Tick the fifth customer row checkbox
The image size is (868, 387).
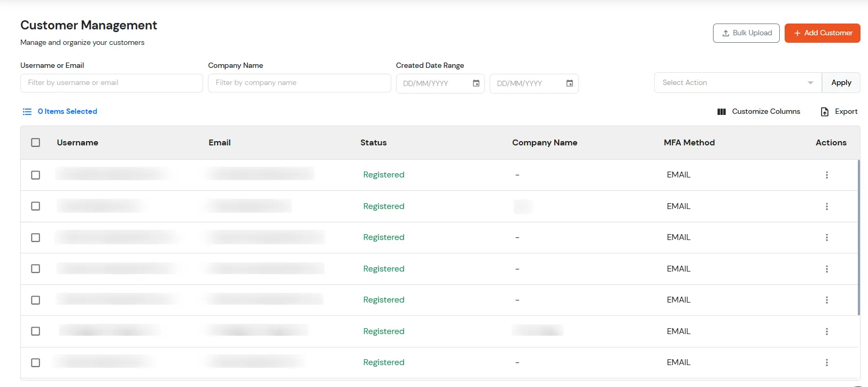(x=36, y=300)
